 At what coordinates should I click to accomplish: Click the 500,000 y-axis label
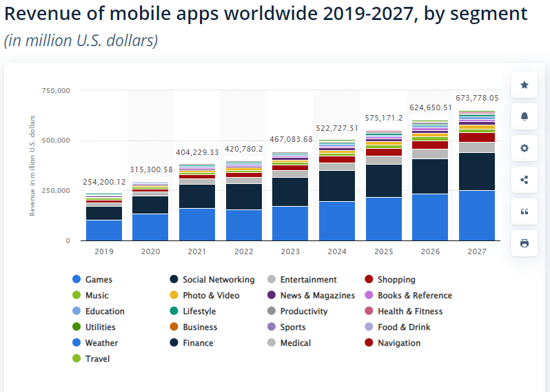[x=56, y=141]
